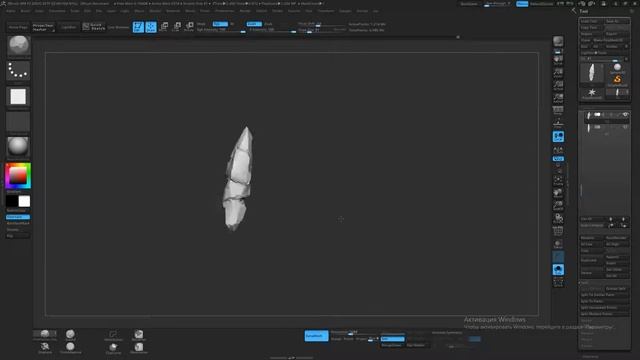The height and width of the screenshot is (360, 640).
Task: Click the Frame mesh icon
Action: click(x=558, y=181)
